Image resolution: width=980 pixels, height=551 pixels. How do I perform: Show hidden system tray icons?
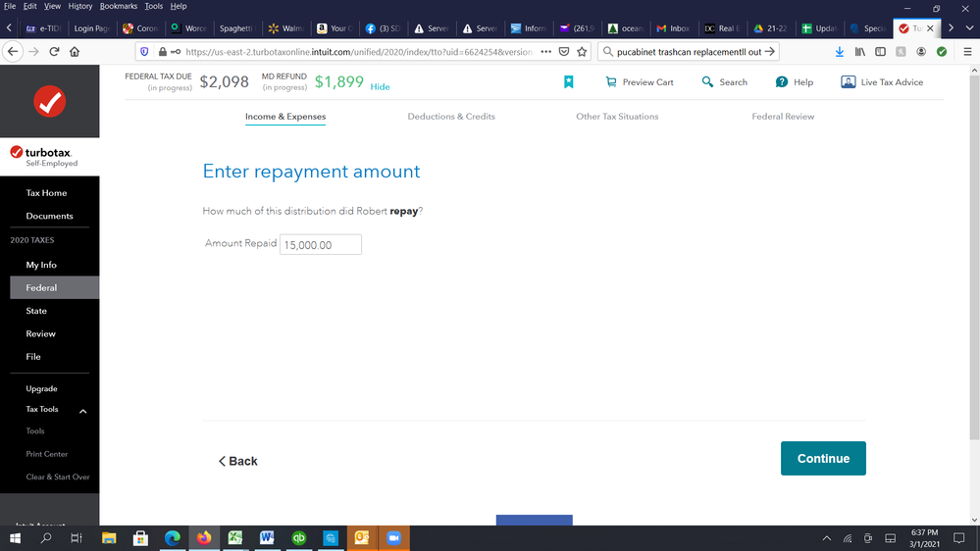click(x=826, y=538)
